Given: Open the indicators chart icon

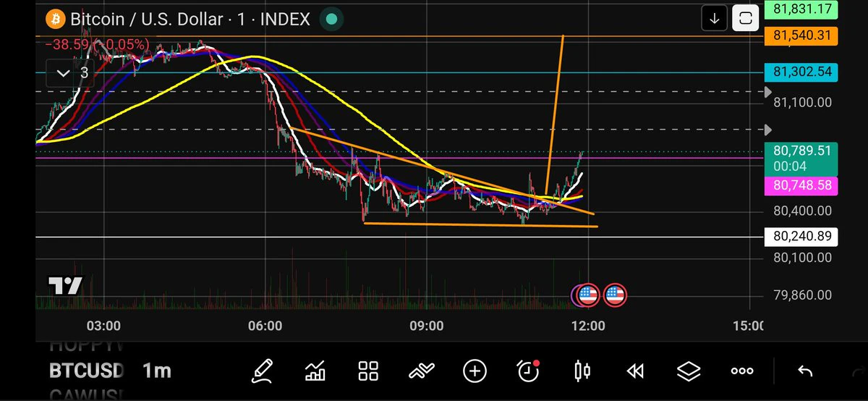Looking at the screenshot, I should click(x=315, y=371).
